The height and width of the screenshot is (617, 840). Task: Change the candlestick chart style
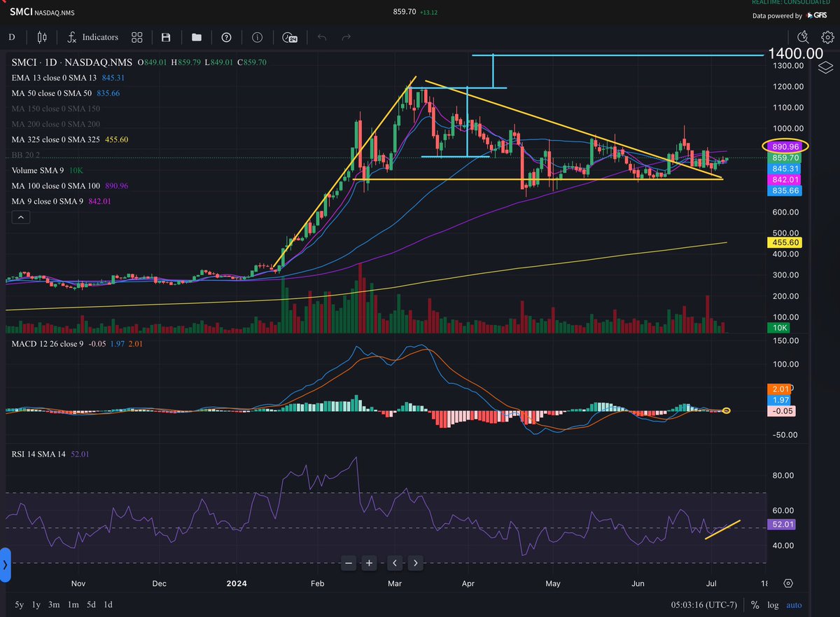(x=42, y=37)
